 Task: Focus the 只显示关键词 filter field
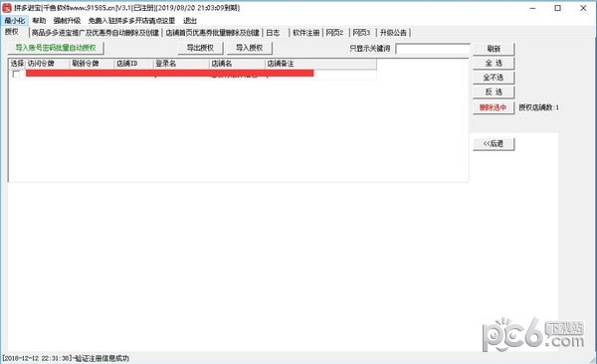coord(433,49)
